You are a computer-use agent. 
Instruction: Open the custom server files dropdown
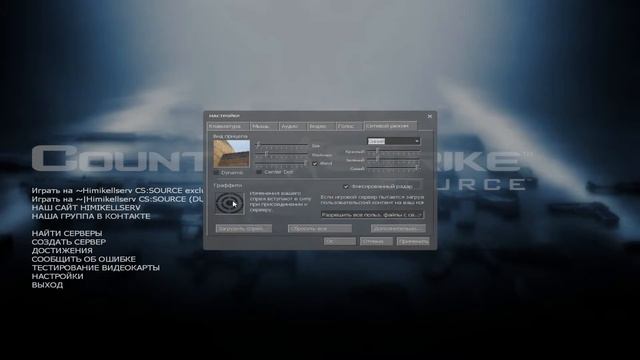tap(372, 214)
